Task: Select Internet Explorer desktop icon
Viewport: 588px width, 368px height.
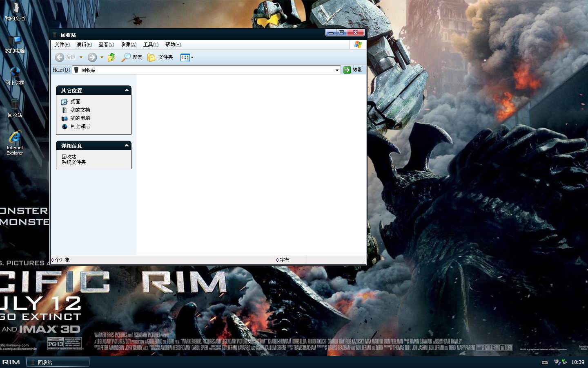Action: 15,143
